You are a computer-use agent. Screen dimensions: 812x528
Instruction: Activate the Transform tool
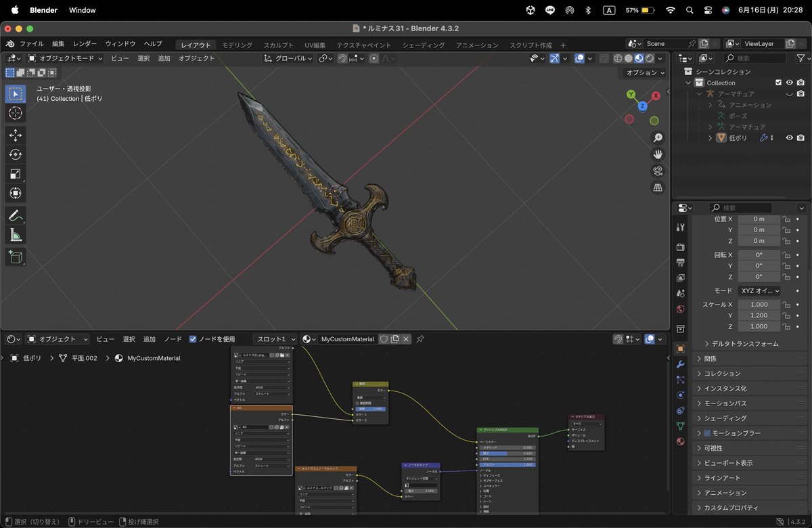(x=16, y=194)
